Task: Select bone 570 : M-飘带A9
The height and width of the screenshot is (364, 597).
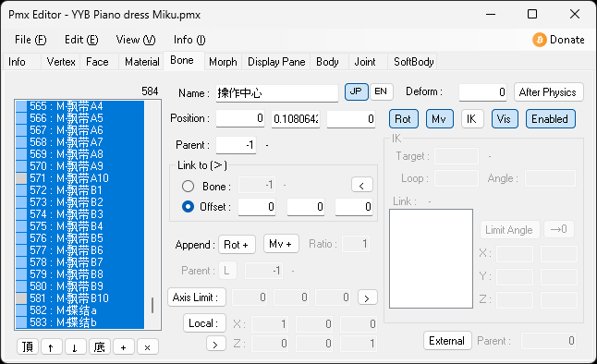Action: pos(79,166)
